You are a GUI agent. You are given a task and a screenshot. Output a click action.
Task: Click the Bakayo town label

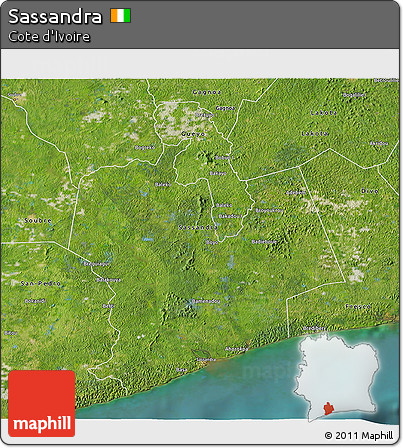[218, 173]
